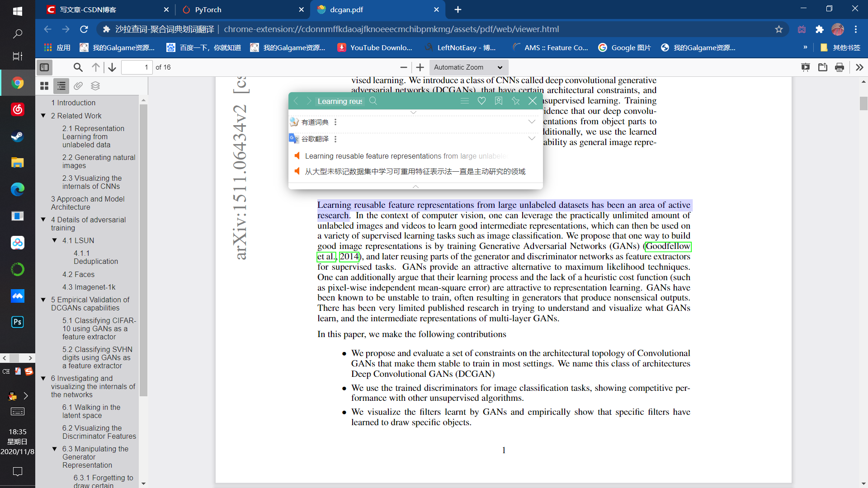This screenshot has height=488, width=868.
Task: Open outline item 1 Introduction
Action: pyautogui.click(x=73, y=103)
